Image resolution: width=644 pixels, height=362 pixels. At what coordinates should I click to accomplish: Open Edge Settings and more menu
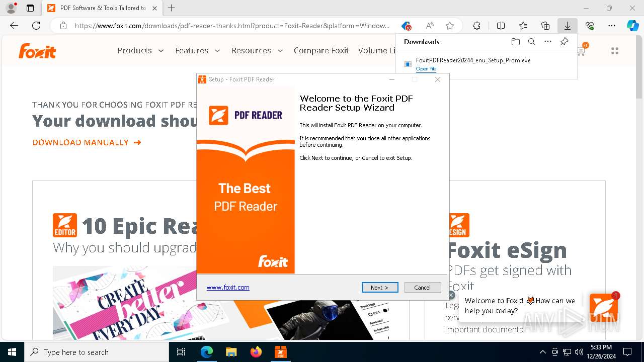612,26
